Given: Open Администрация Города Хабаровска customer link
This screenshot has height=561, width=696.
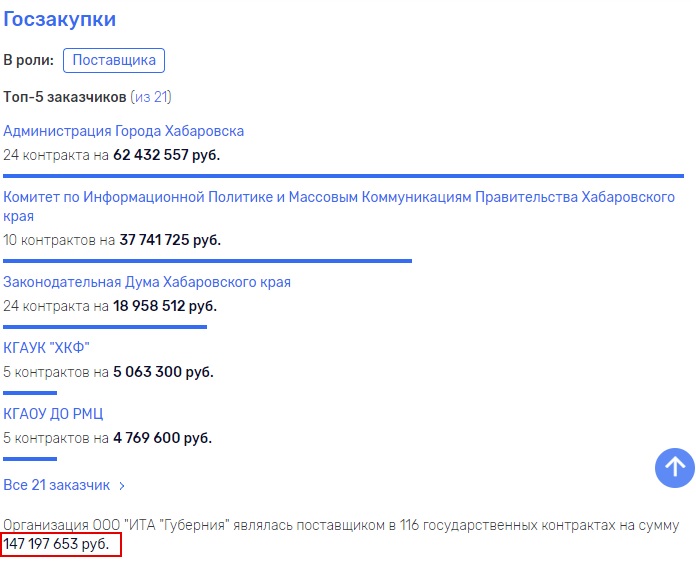Looking at the screenshot, I should click(x=123, y=131).
